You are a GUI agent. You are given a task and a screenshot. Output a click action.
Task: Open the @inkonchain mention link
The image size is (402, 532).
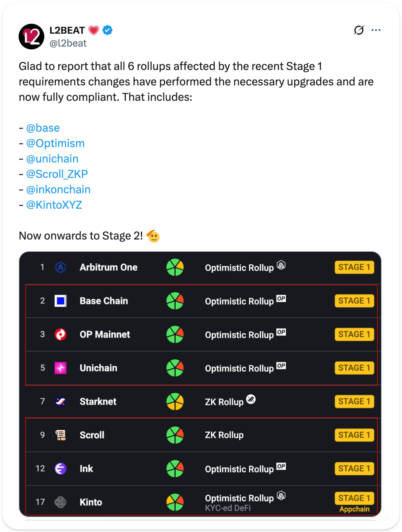click(58, 189)
